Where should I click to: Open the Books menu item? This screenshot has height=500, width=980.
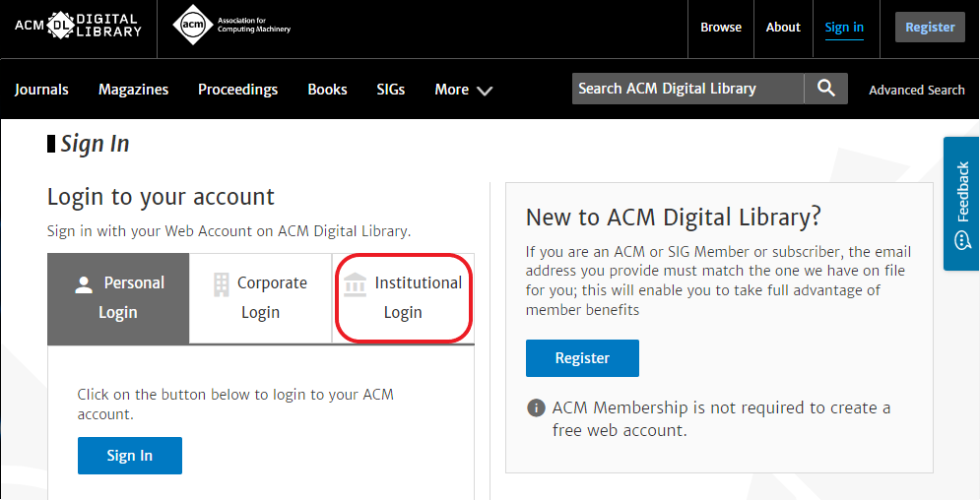(x=327, y=90)
